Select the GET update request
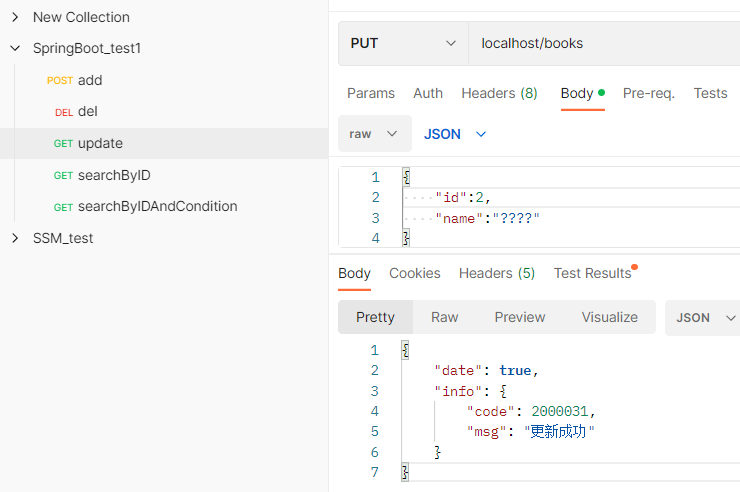740x492 pixels. 99,143
